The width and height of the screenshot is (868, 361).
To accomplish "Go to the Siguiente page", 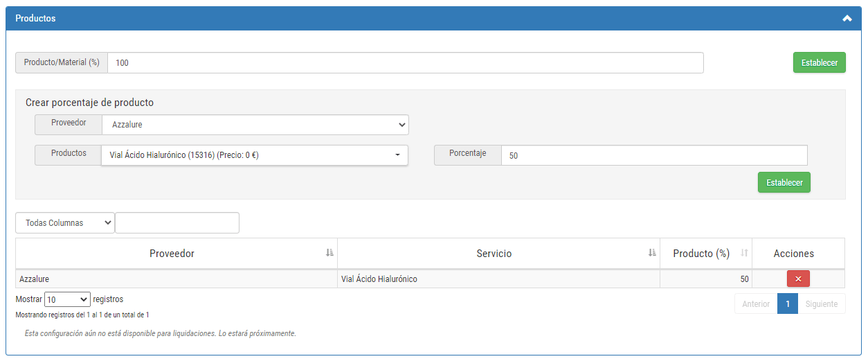I will point(822,303).
